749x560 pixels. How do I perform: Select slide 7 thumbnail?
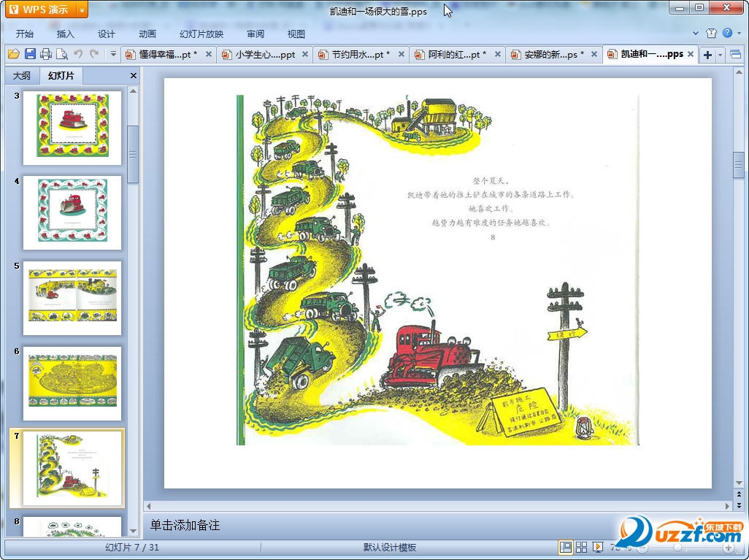(x=72, y=467)
